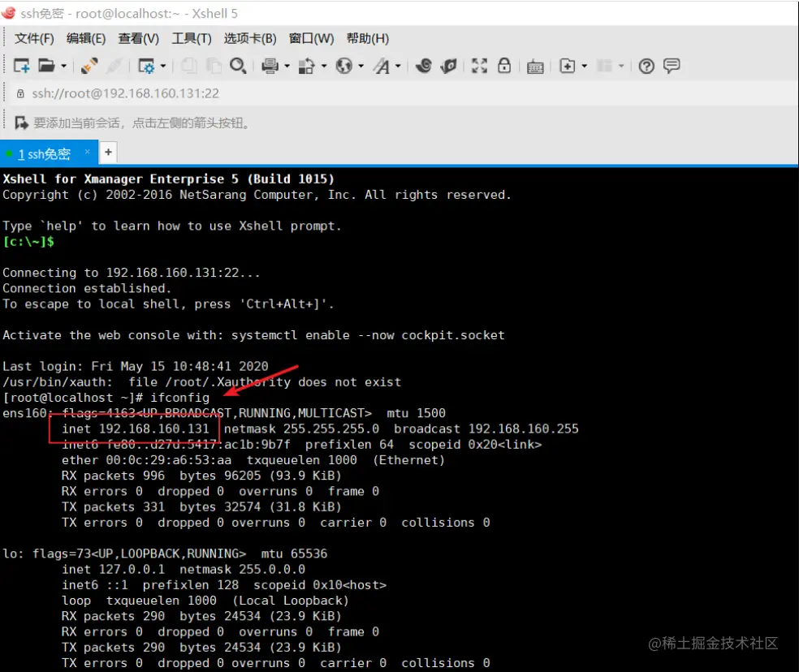Image resolution: width=799 pixels, height=672 pixels.
Task: Click the Paste toolbar icon
Action: 214,66
